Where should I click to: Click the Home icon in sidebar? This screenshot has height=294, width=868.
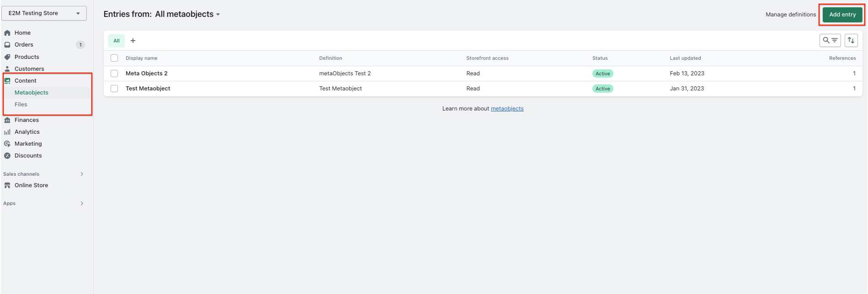pyautogui.click(x=7, y=33)
